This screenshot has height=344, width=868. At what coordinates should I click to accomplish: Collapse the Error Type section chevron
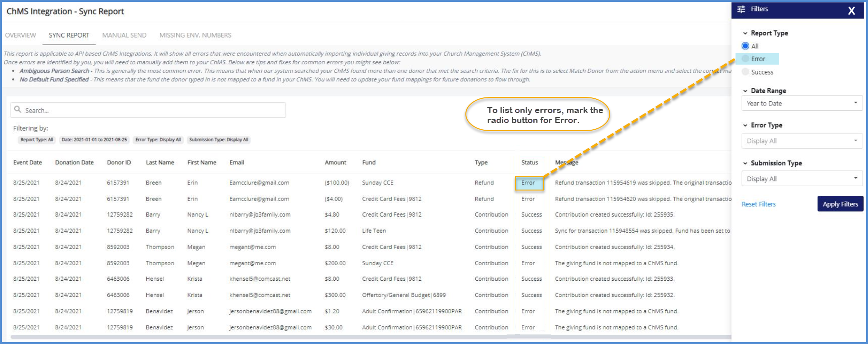point(745,125)
